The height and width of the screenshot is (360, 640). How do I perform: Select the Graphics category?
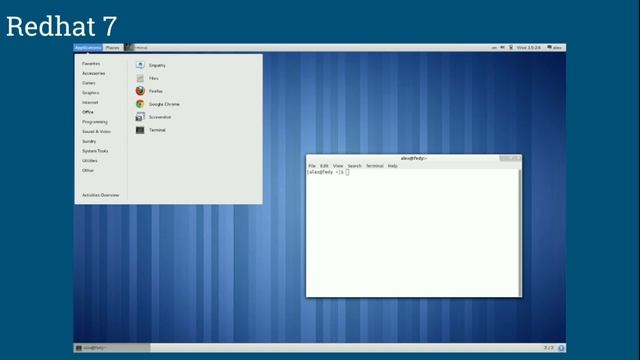point(91,93)
